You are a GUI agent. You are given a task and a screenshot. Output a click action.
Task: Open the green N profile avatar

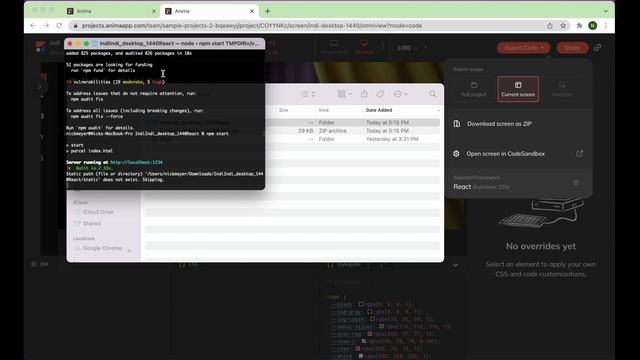tap(593, 26)
